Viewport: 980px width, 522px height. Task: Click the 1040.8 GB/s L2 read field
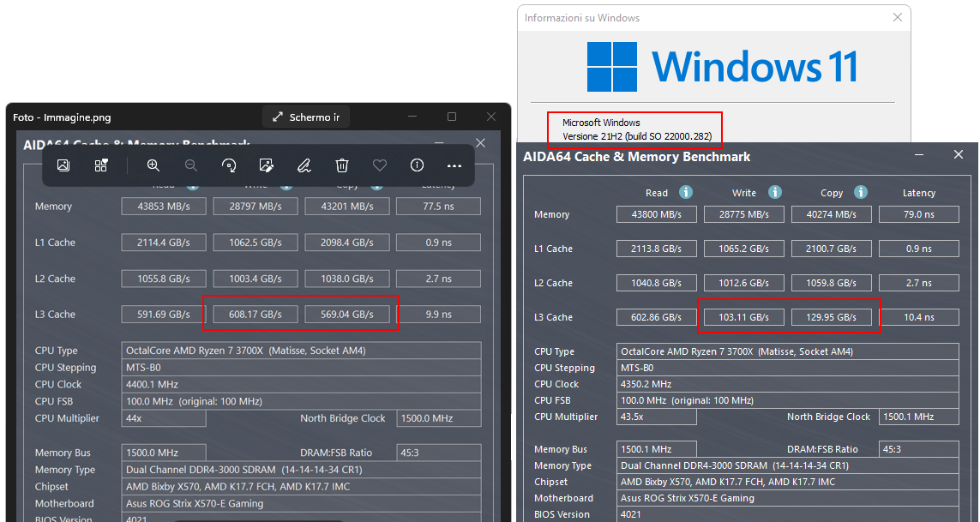click(x=656, y=283)
